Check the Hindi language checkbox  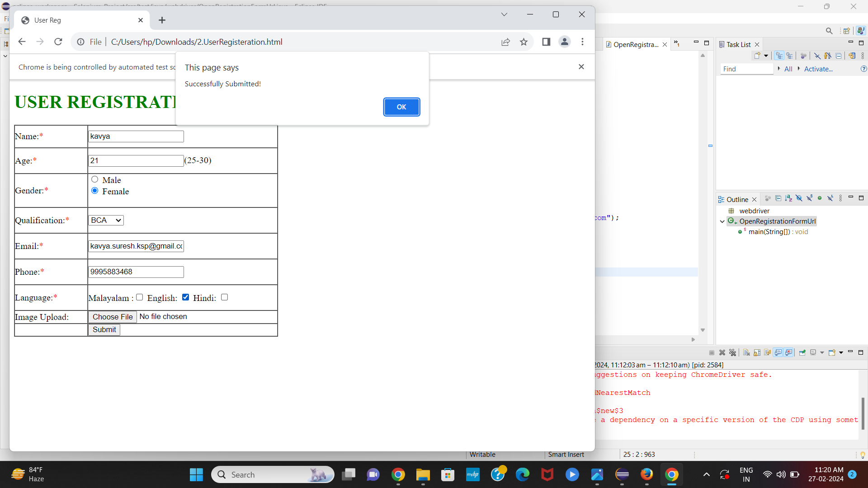[224, 297]
